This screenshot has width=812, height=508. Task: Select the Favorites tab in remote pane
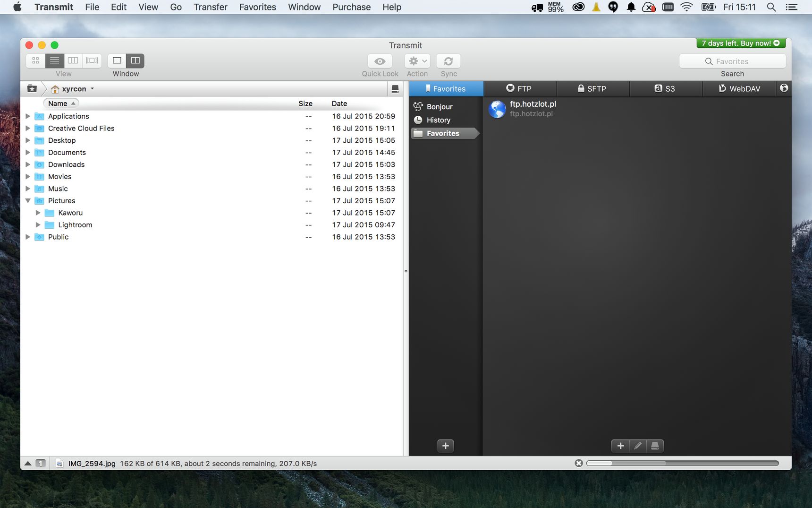pos(446,89)
